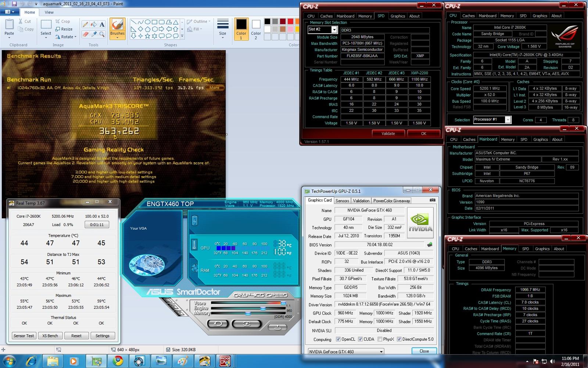Click the Reset button in Real Temp

point(76,336)
